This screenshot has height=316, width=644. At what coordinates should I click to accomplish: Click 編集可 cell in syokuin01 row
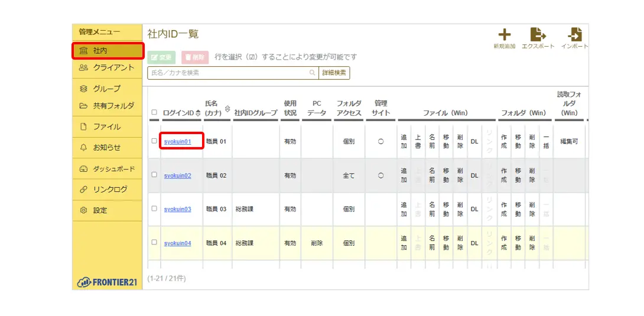click(569, 142)
